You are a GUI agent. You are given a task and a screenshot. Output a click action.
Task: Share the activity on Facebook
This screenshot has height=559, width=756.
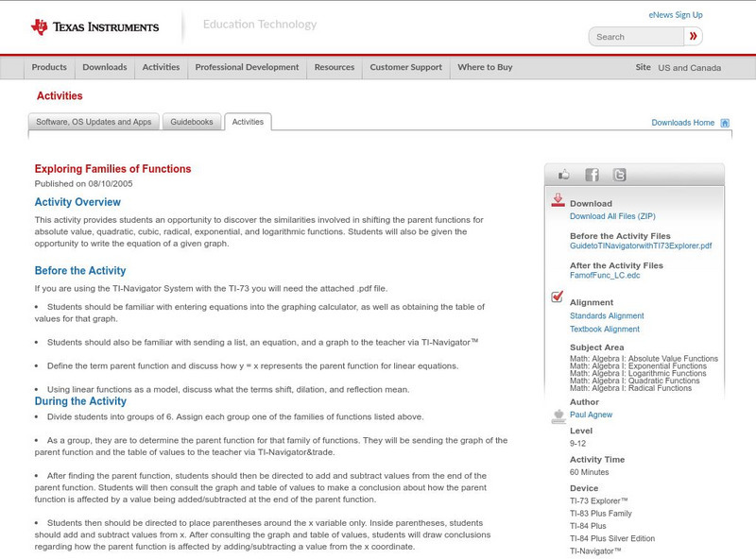592,175
